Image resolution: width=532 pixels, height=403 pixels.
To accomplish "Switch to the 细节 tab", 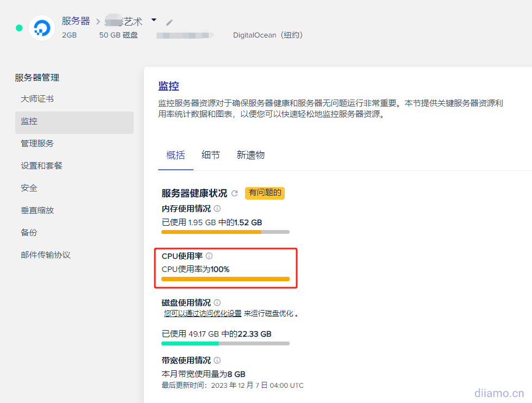I will point(211,155).
